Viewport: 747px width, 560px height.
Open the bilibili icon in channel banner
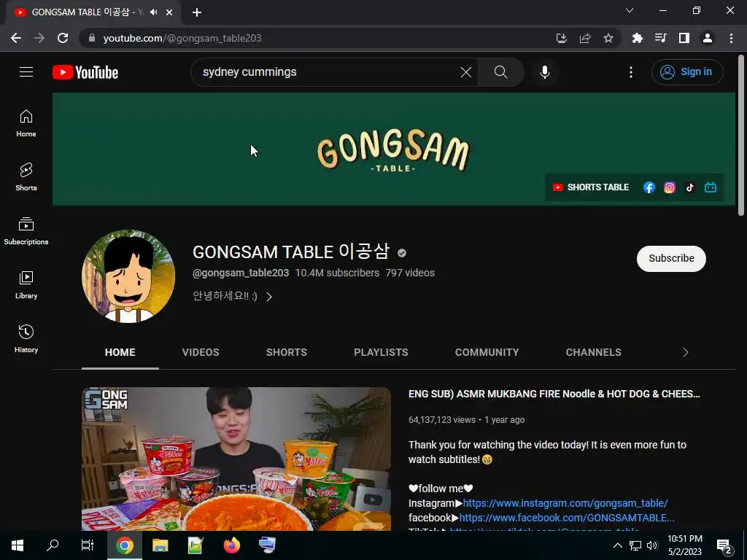pos(711,187)
